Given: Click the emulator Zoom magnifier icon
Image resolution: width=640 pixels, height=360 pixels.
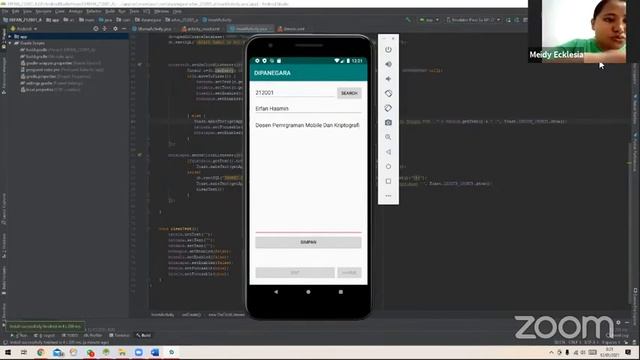Looking at the screenshot, I should (x=388, y=137).
